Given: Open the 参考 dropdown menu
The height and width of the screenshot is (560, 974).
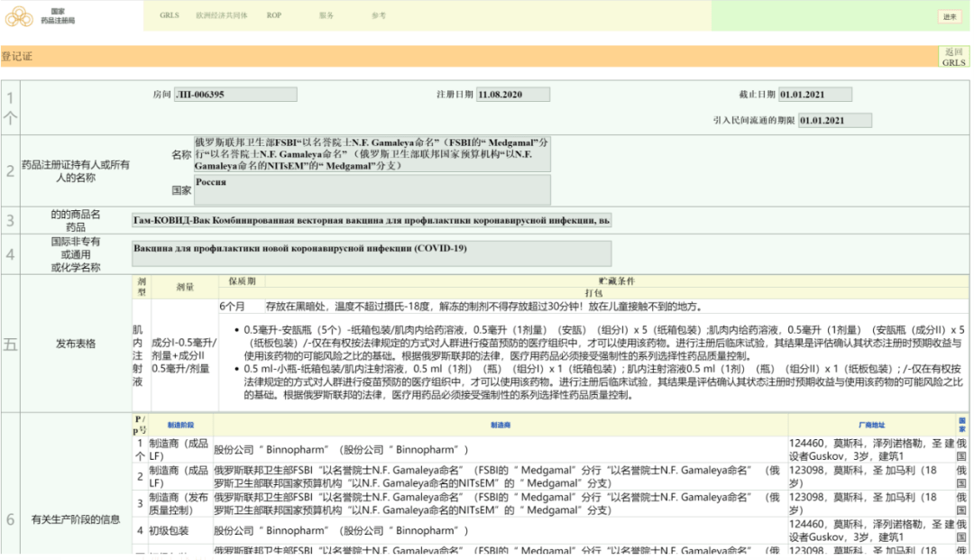Looking at the screenshot, I should click(377, 14).
